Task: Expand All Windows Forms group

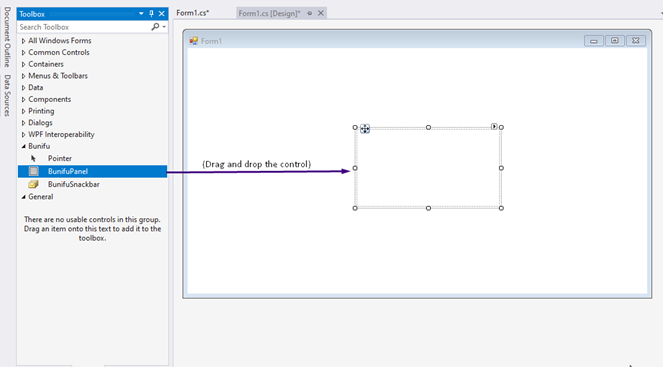Action: click(24, 41)
